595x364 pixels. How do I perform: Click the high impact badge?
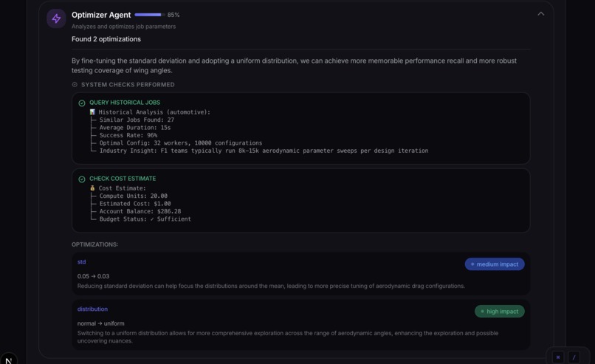tap(499, 312)
